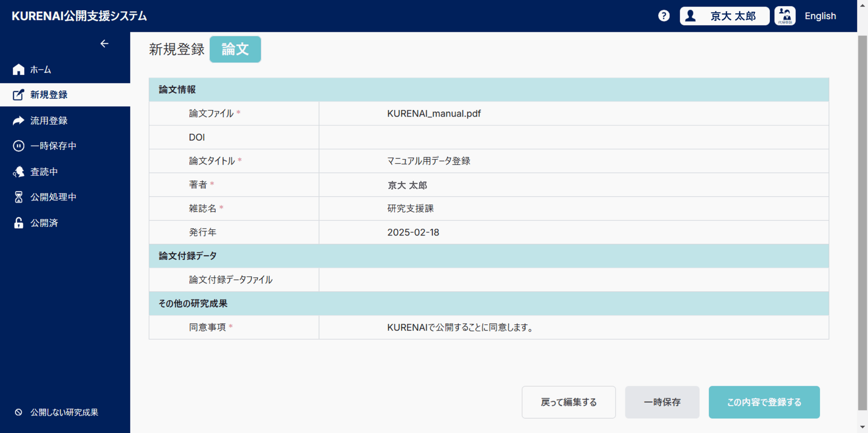Image resolution: width=868 pixels, height=433 pixels.
Task: Open the 京大 太郎 user menu
Action: [725, 16]
